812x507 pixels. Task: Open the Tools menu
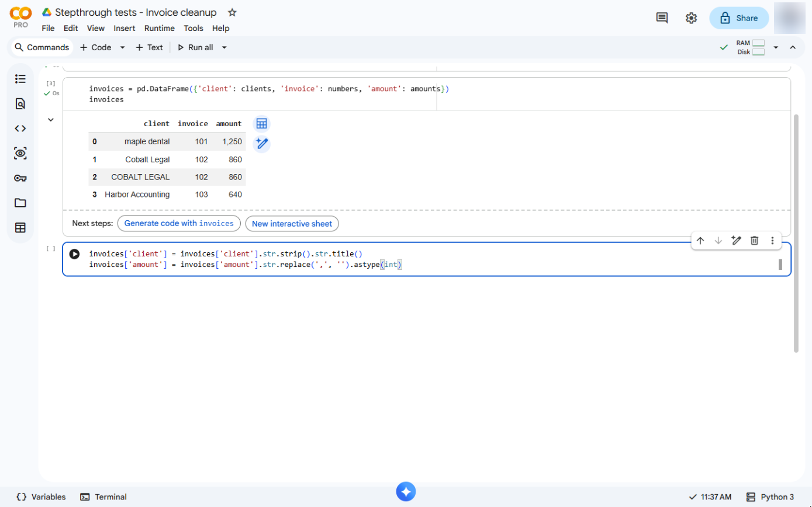point(194,28)
